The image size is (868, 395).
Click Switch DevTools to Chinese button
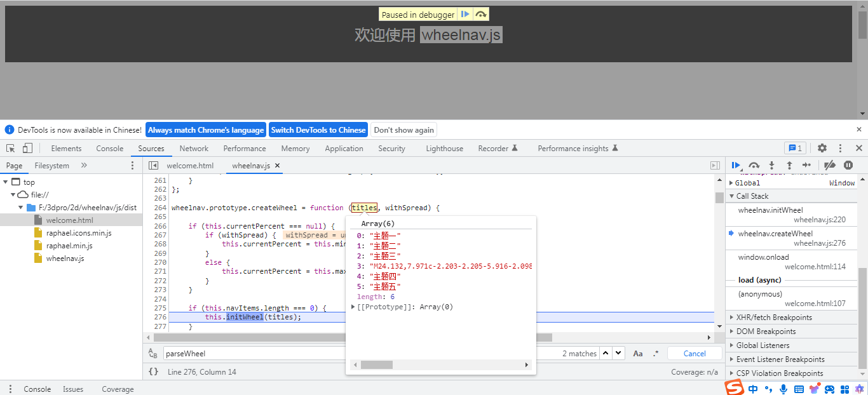[318, 130]
